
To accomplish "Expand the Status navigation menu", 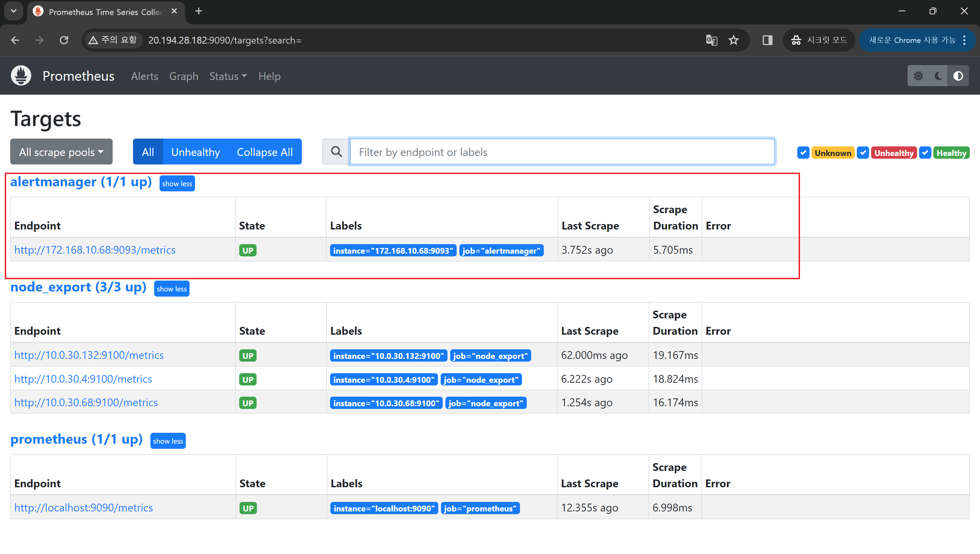I will 228,76.
